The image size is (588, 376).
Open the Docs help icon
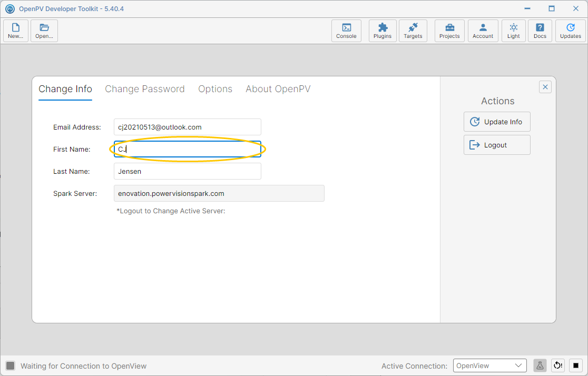coord(540,31)
